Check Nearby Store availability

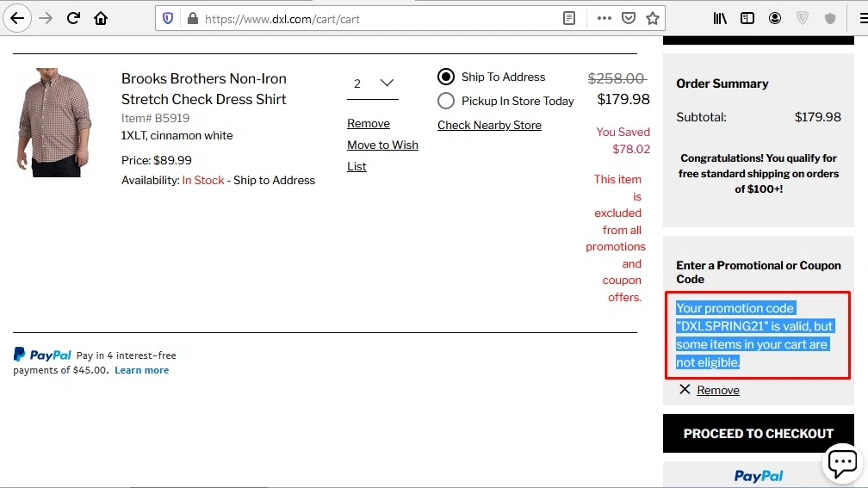click(x=489, y=125)
